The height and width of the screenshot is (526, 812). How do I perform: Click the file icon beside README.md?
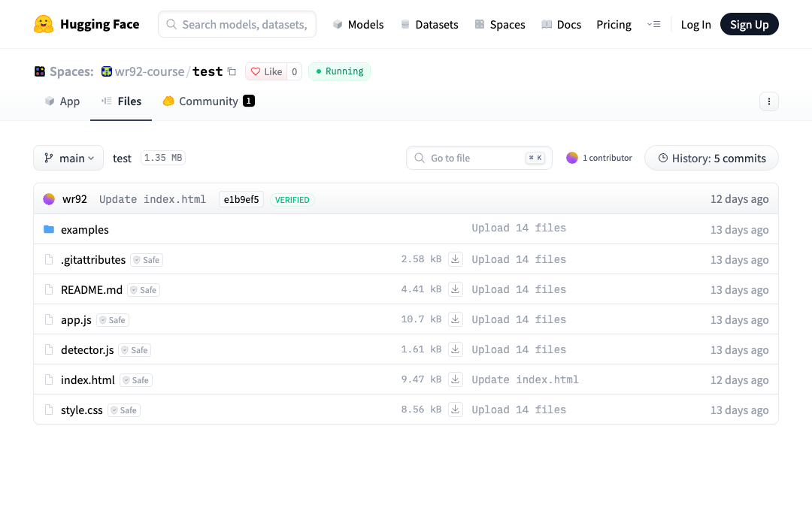pyautogui.click(x=49, y=289)
